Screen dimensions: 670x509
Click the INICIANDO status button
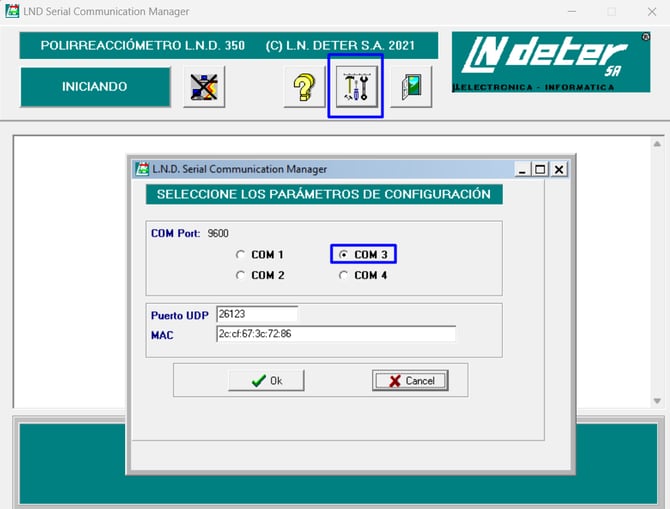pyautogui.click(x=95, y=87)
